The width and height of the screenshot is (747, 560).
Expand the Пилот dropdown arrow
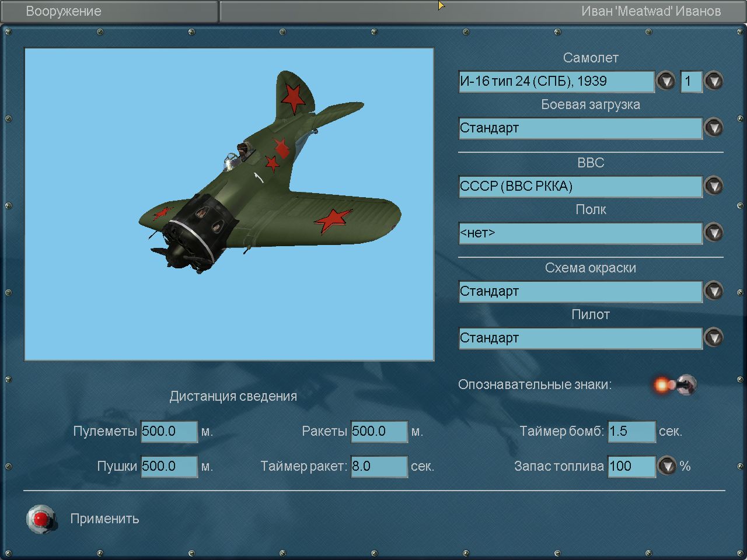pos(714,338)
